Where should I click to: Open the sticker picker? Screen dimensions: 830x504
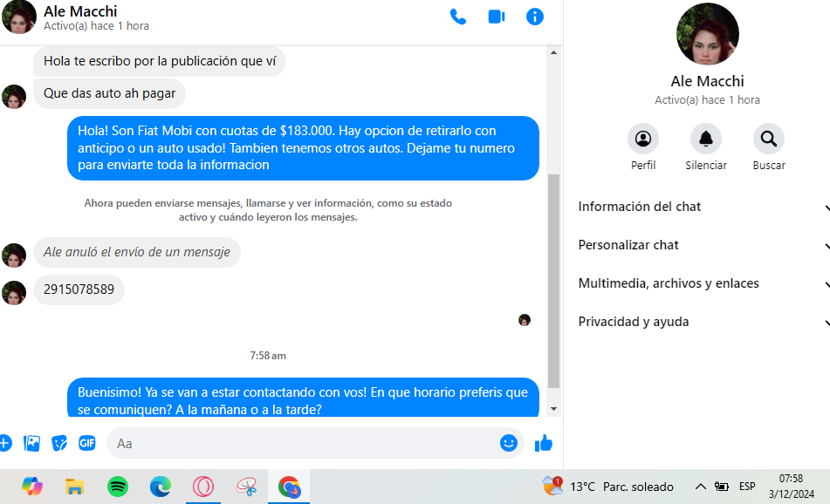[59, 443]
